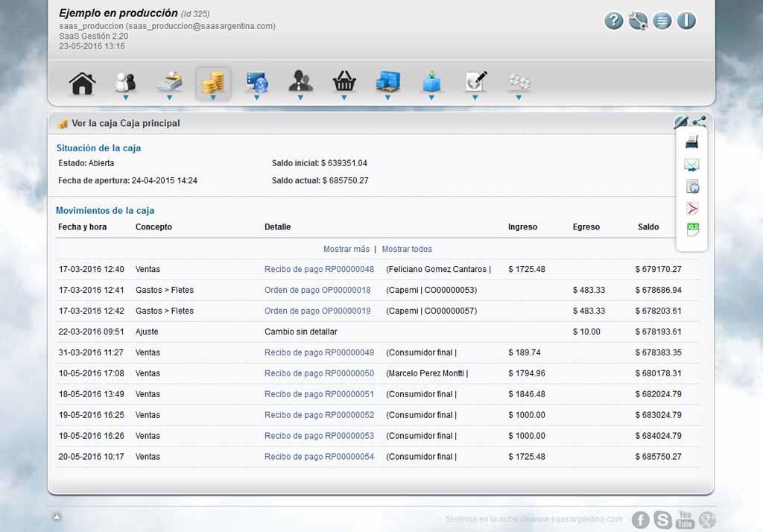Viewport: 763px width, 532px height.
Task: Click the share icon in panel header
Action: pos(699,121)
